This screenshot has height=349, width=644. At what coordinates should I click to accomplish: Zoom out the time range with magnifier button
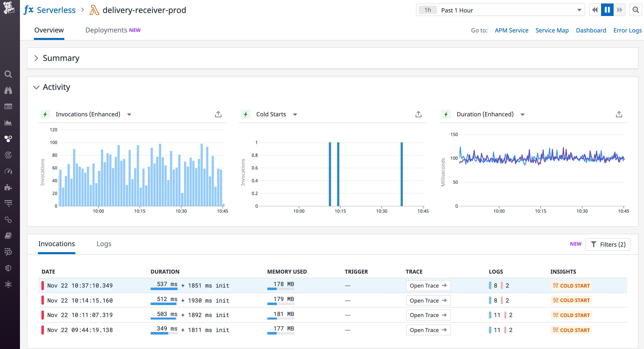pos(635,10)
